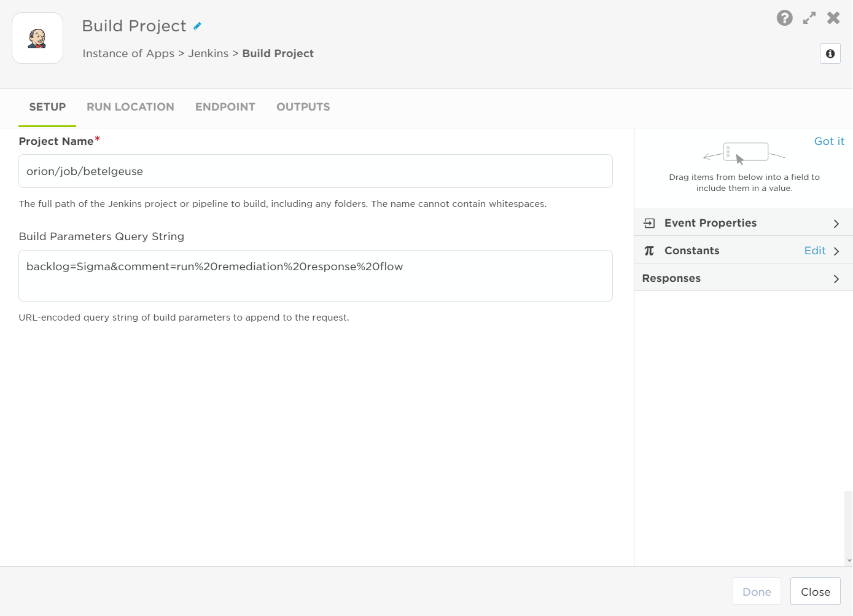853x616 pixels.
Task: Click the "Instance of Apps" breadcrumb text
Action: pyautogui.click(x=128, y=53)
